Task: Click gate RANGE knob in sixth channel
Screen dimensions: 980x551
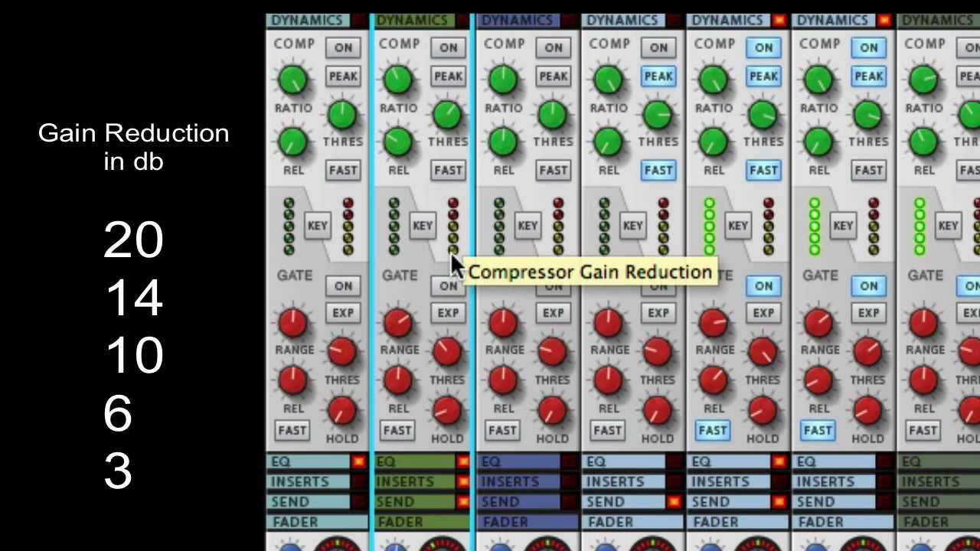Action: 818,323
